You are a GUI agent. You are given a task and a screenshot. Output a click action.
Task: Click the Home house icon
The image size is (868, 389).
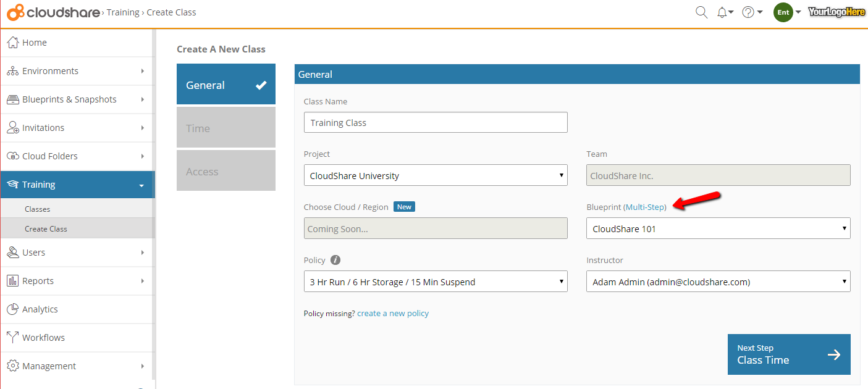tap(12, 43)
